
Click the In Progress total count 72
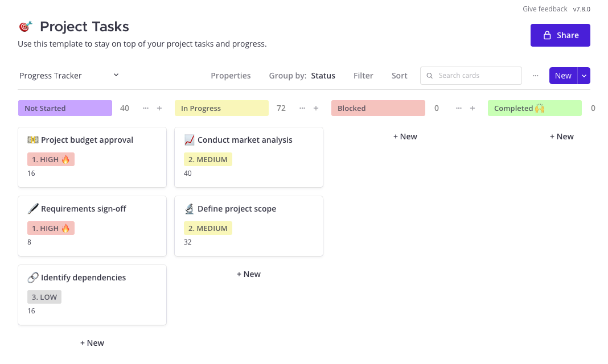(x=281, y=108)
